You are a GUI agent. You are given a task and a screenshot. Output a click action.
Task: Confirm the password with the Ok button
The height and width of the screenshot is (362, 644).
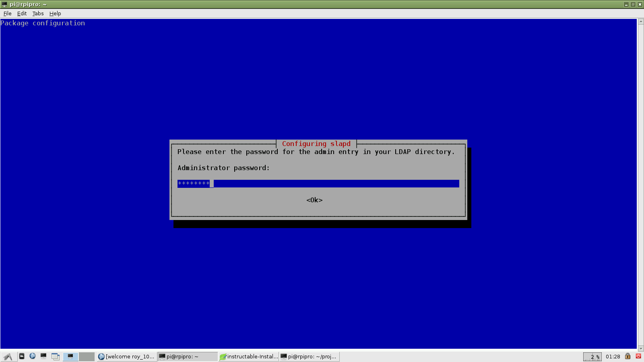[314, 200]
